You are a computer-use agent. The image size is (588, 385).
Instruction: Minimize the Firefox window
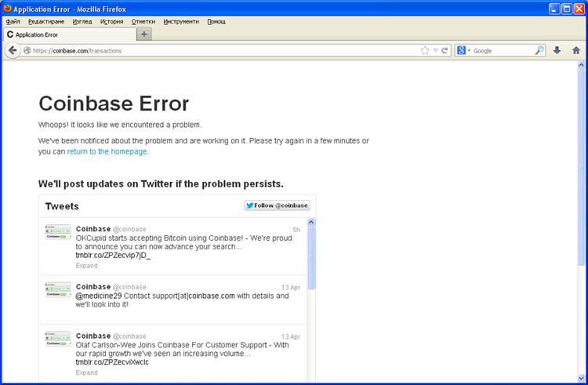[554, 9]
